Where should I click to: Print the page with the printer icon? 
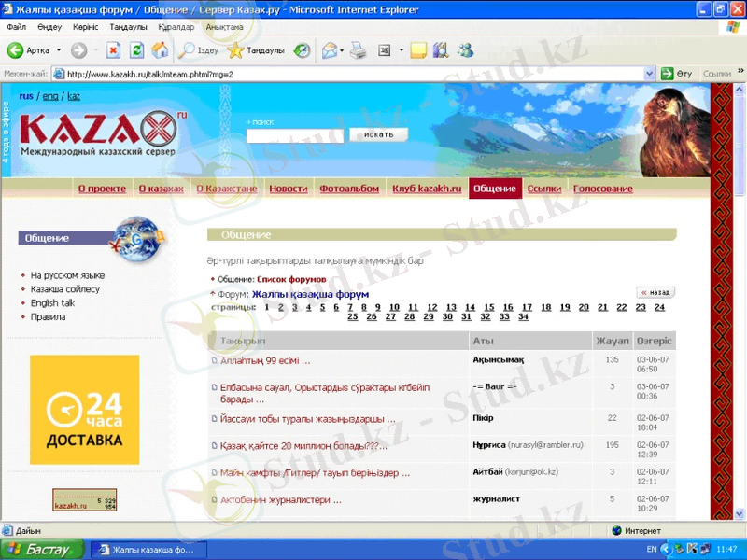pos(359,50)
